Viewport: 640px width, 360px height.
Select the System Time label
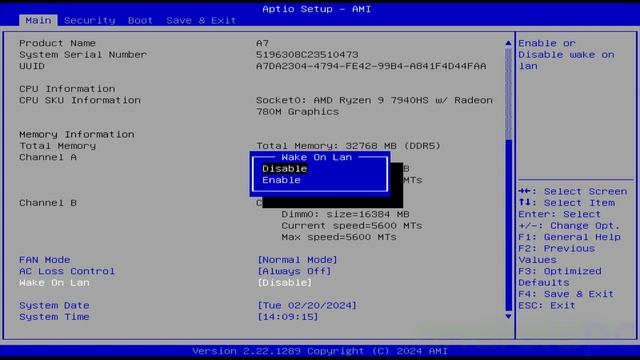point(54,317)
